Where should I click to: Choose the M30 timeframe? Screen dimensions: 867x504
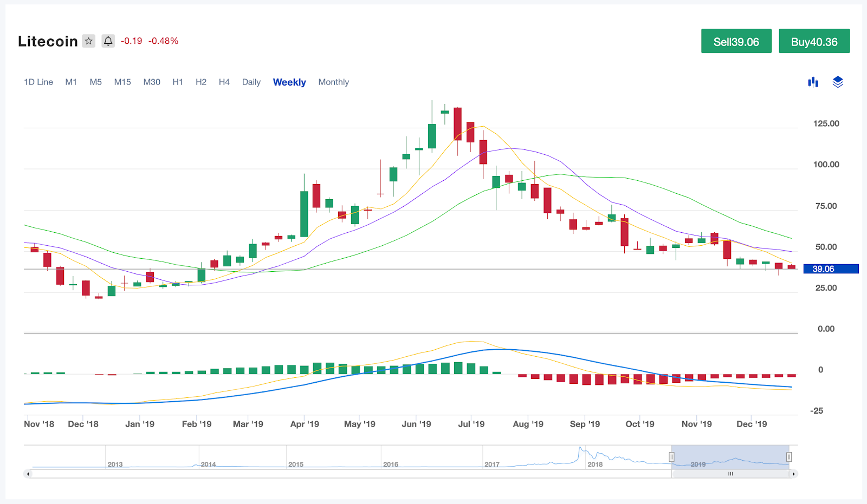(x=152, y=82)
